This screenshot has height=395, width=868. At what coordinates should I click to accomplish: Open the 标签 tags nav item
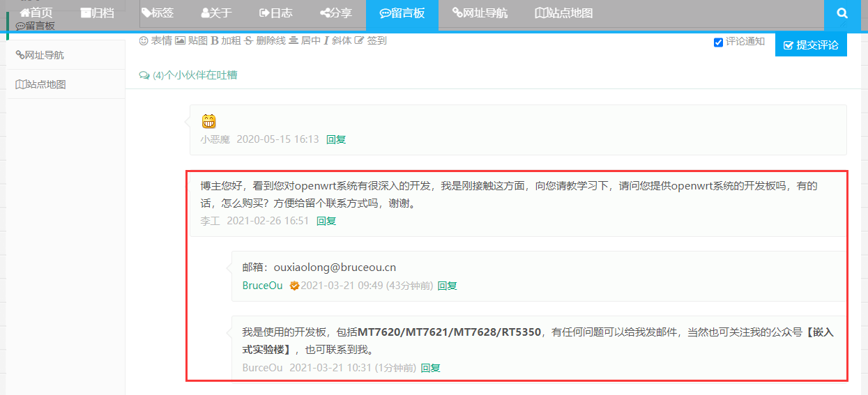click(x=158, y=13)
